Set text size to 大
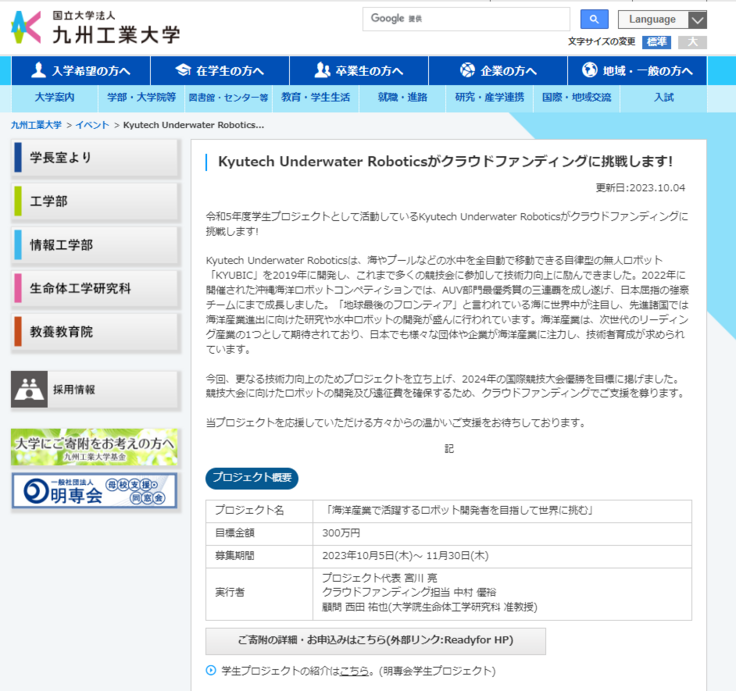 pos(692,41)
